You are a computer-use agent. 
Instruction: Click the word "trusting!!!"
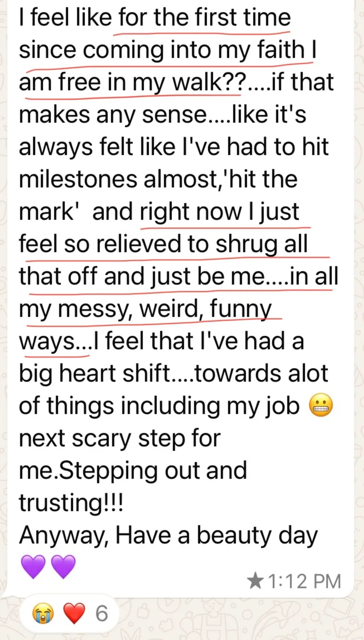(71, 503)
